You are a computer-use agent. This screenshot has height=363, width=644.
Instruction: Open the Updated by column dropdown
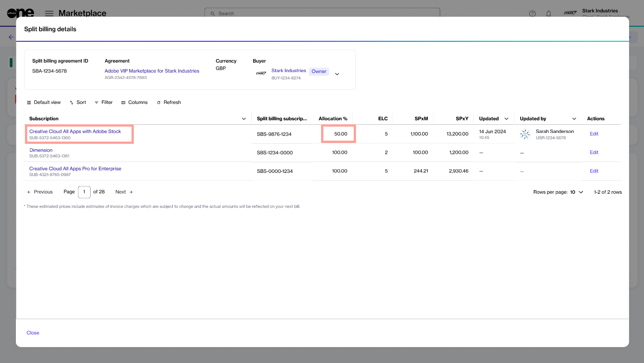[x=574, y=119]
